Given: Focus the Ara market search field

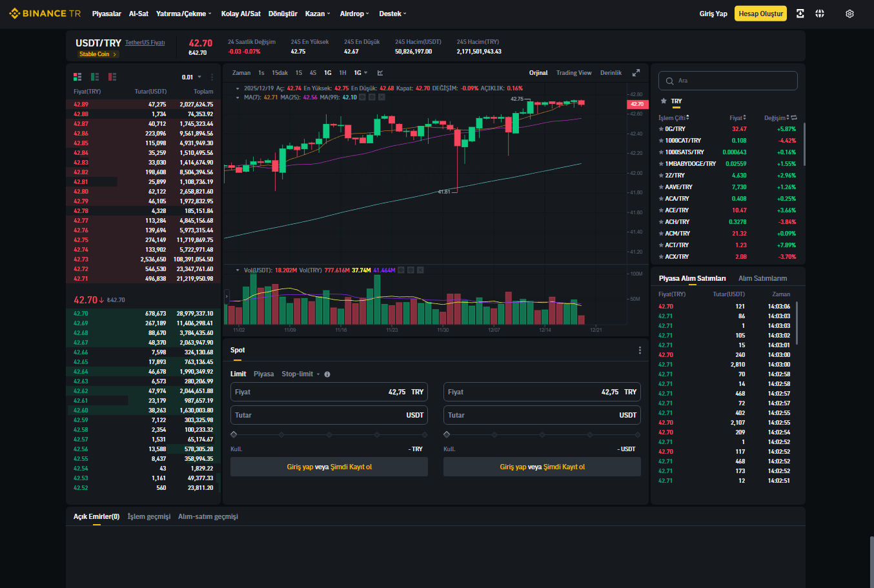Looking at the screenshot, I should pyautogui.click(x=728, y=81).
